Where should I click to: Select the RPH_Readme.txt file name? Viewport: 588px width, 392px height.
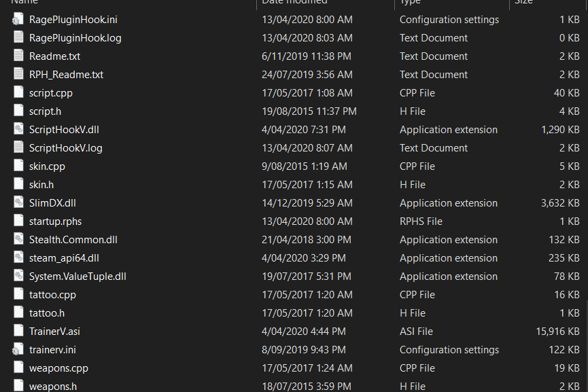(x=66, y=75)
